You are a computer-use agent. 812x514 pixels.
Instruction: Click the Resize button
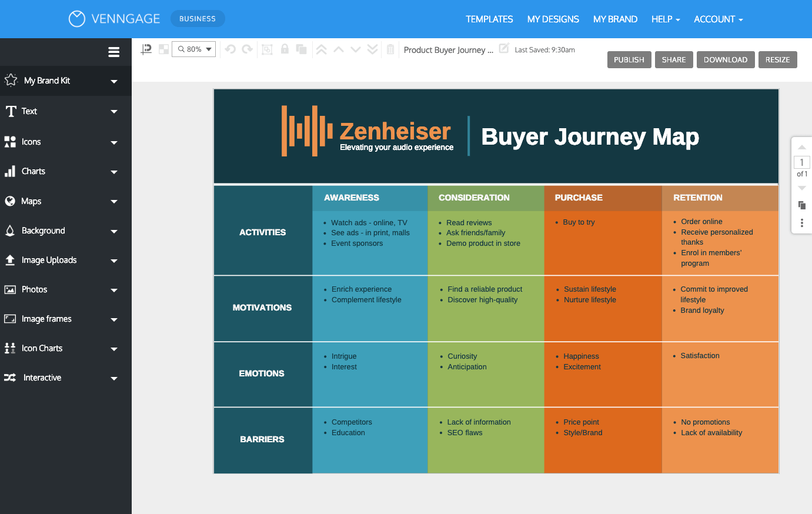pos(777,60)
